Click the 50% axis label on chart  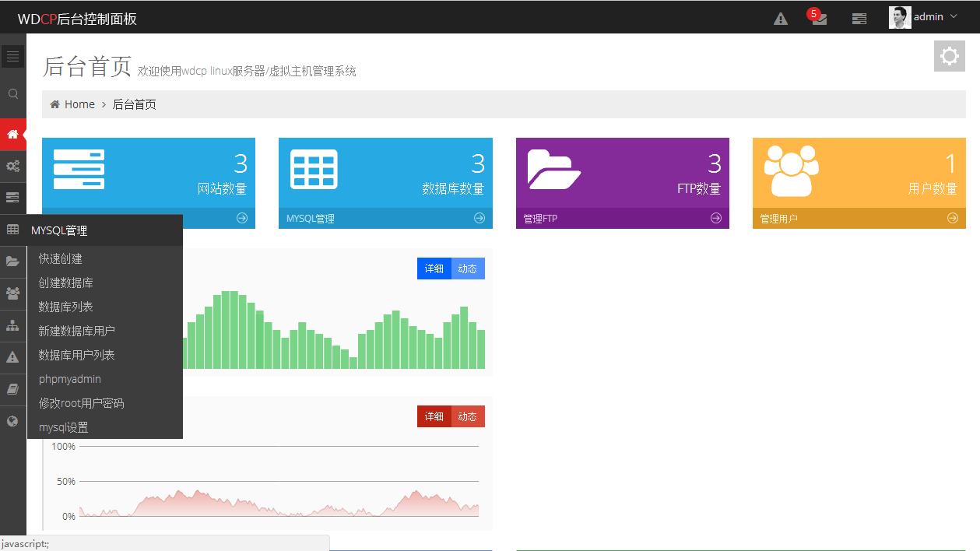tap(66, 481)
